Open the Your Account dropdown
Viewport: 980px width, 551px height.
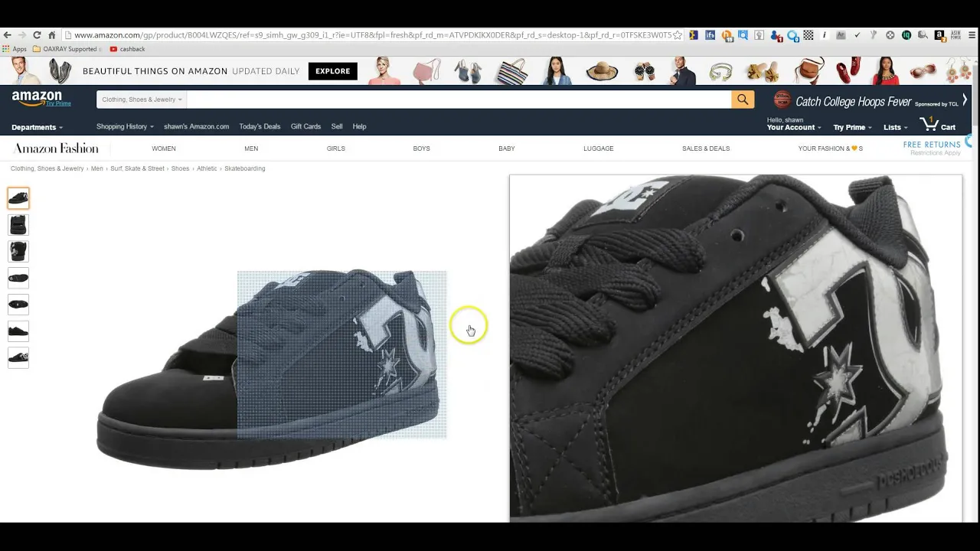(x=794, y=124)
